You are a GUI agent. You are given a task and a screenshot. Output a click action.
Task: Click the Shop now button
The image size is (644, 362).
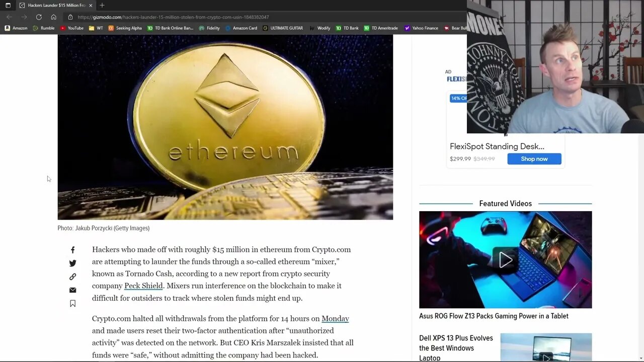tap(534, 159)
